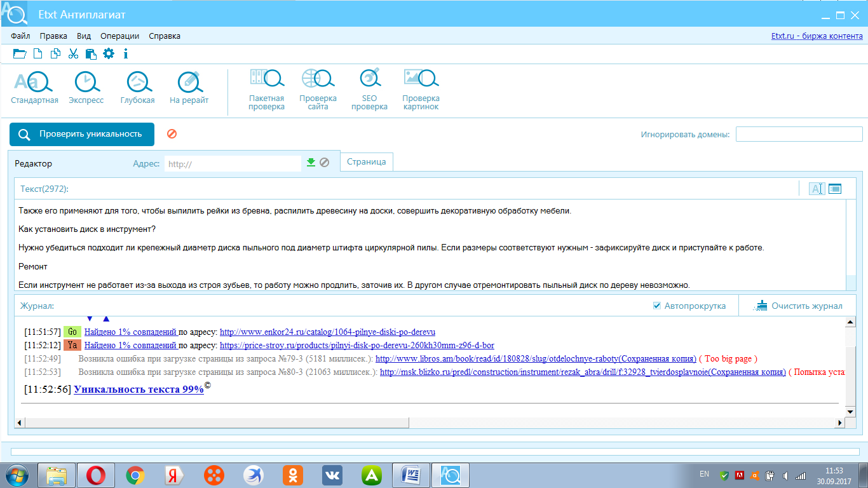Open Microsoft Word from the taskbar

click(411, 475)
